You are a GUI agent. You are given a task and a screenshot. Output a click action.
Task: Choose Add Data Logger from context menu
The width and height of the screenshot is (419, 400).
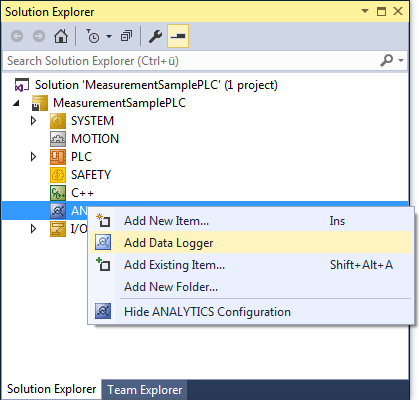coord(251,243)
